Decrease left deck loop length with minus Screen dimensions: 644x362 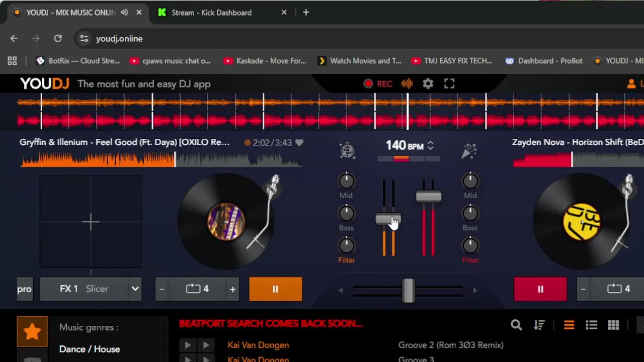coord(162,289)
